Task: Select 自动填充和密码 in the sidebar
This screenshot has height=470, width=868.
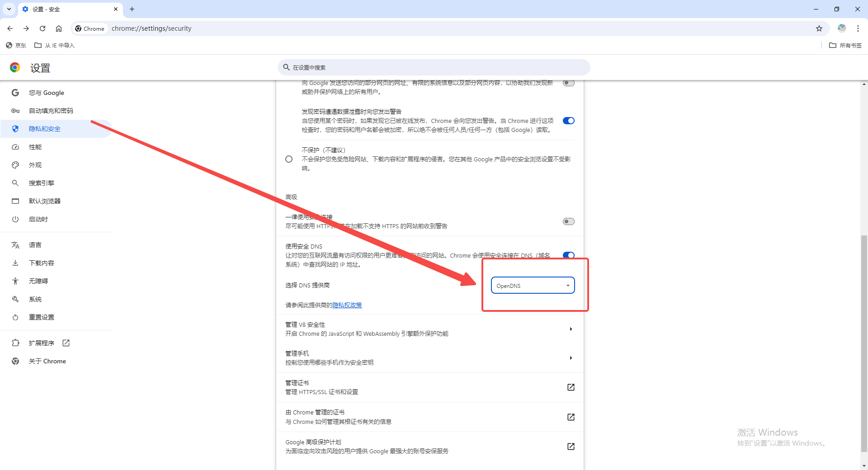Action: [57, 111]
